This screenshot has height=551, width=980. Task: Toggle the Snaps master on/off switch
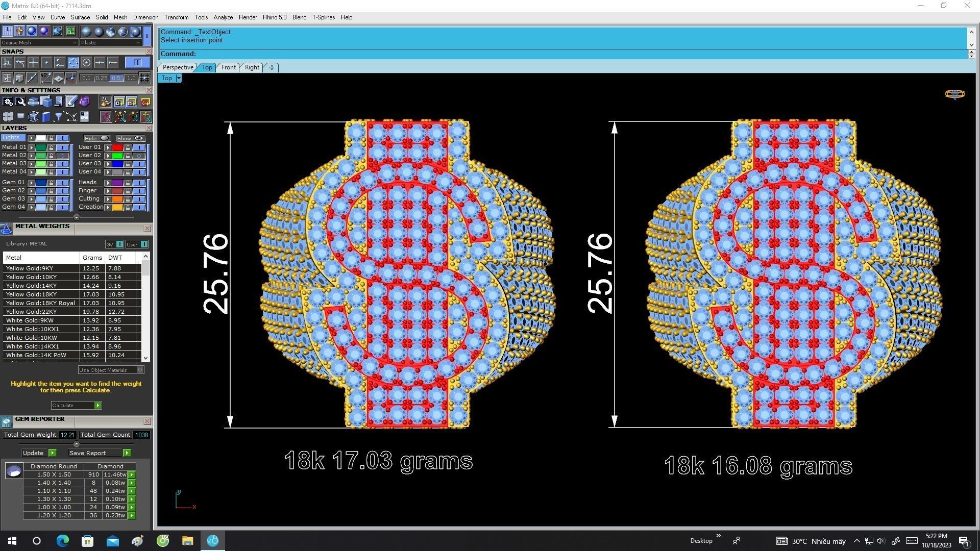[x=137, y=63]
